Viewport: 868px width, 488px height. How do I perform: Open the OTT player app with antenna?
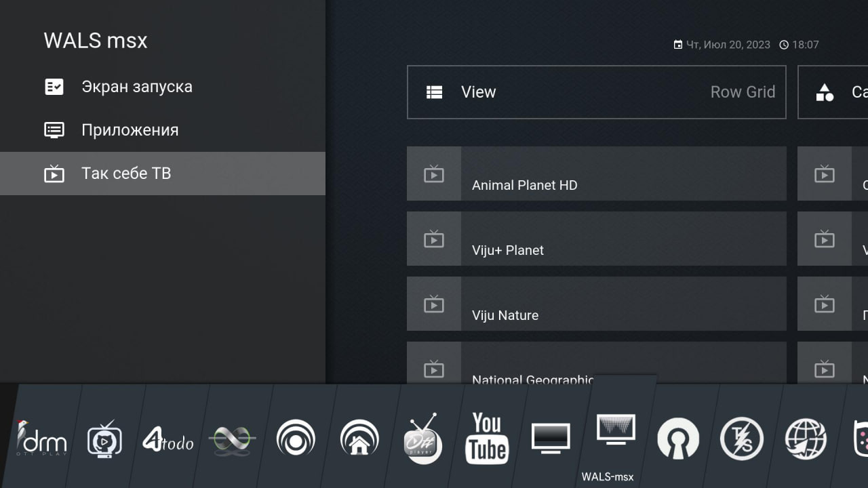423,439
